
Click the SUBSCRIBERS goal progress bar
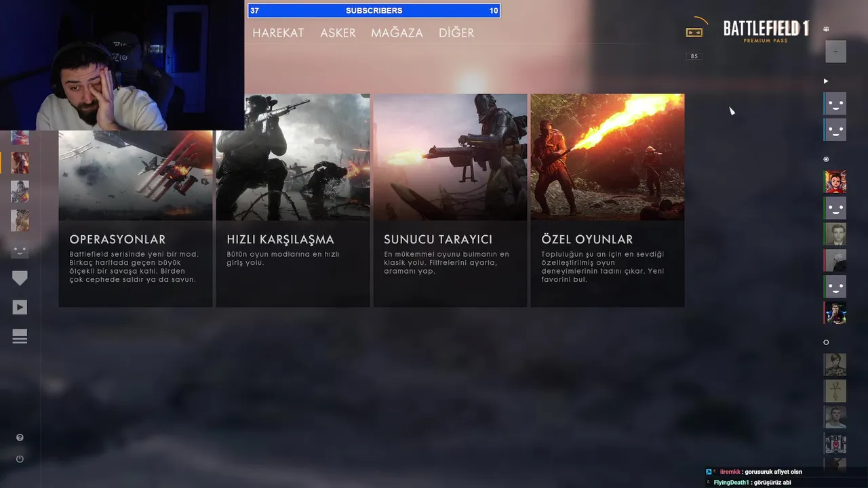tap(374, 10)
